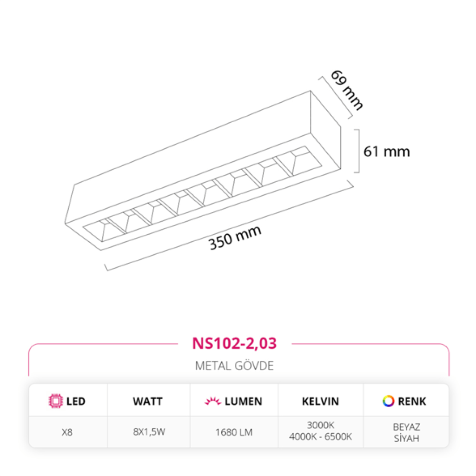Select the SİYAH color option
This screenshot has height=476, width=476.
pyautogui.click(x=406, y=438)
